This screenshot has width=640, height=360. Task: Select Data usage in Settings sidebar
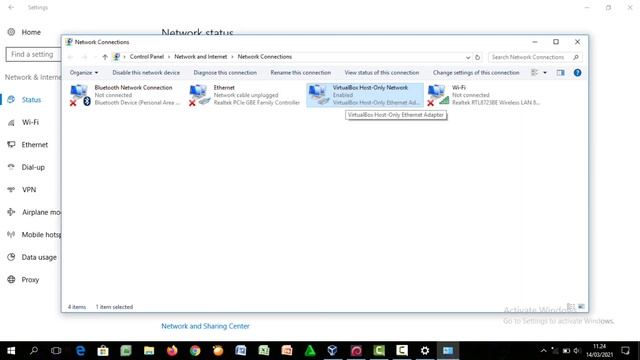pyautogui.click(x=31, y=257)
